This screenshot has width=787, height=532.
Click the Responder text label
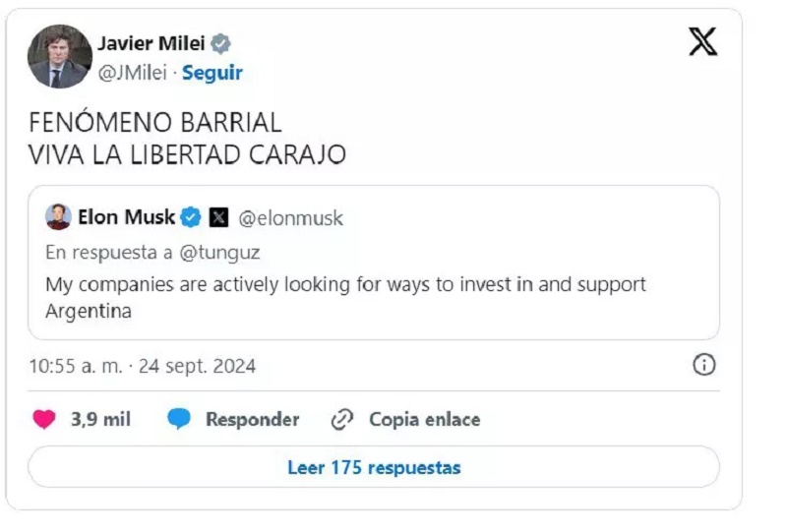tap(252, 420)
